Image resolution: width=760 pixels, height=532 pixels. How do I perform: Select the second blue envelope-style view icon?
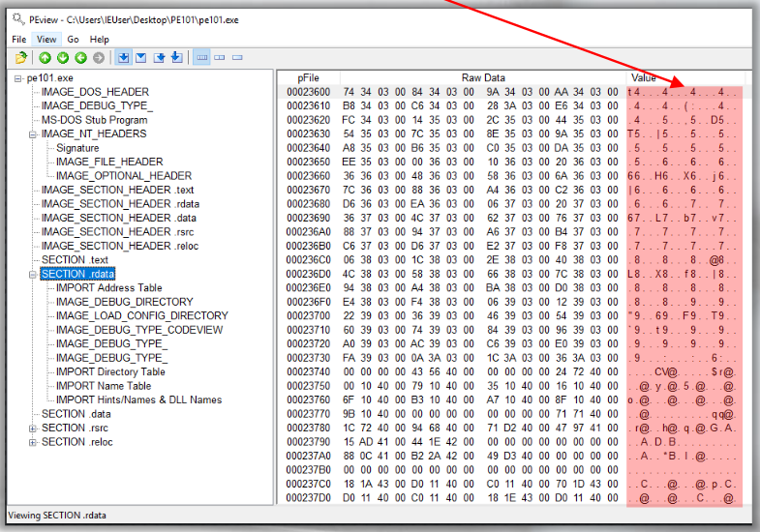coord(141,58)
